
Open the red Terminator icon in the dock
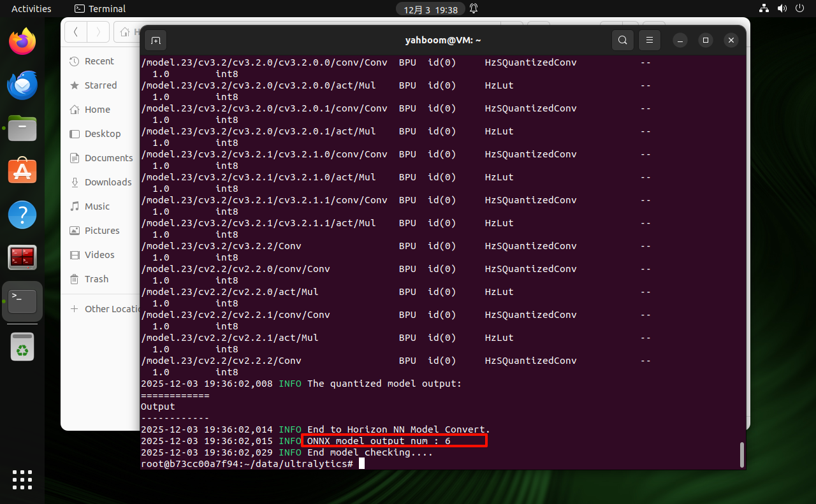point(22,258)
